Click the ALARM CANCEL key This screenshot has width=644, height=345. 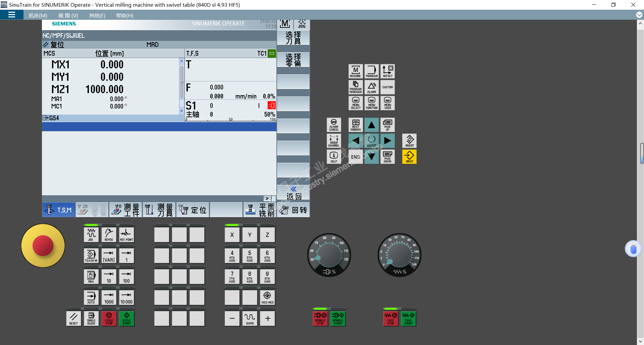(x=334, y=125)
